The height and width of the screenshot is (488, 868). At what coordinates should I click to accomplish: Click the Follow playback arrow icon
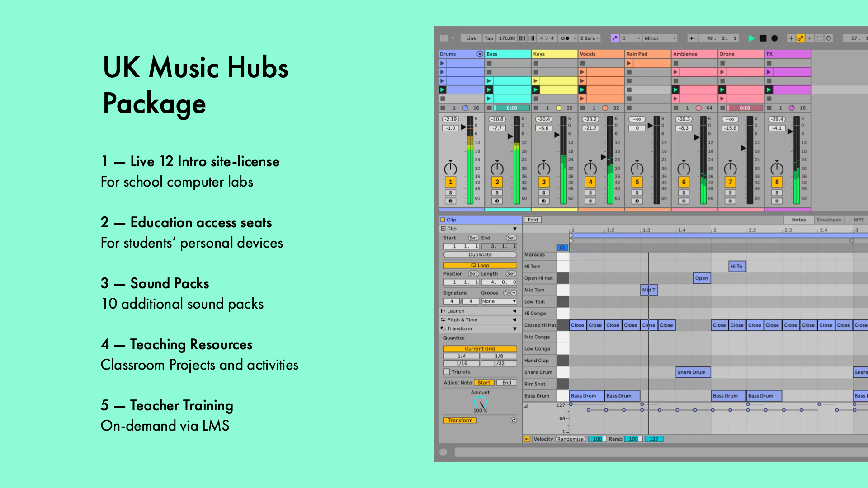pyautogui.click(x=692, y=38)
